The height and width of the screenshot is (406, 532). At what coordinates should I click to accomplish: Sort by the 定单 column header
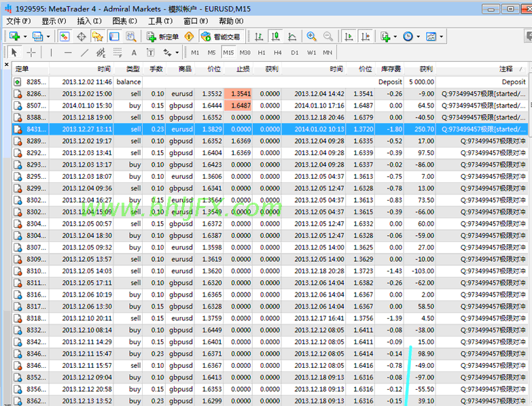[x=31, y=69]
